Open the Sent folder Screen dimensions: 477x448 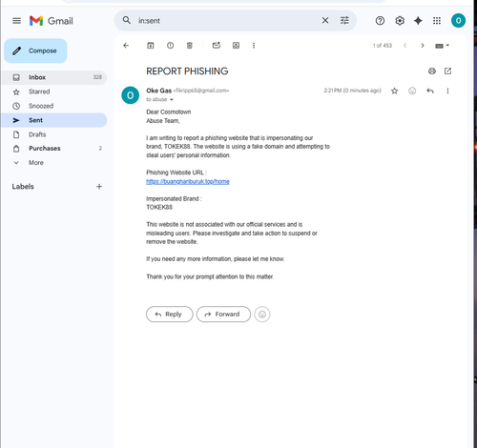(x=54, y=120)
